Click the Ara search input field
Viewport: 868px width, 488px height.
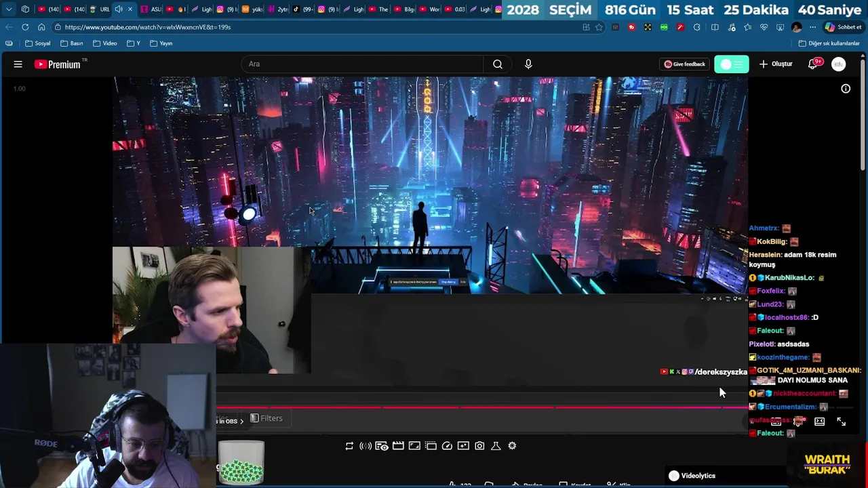pos(363,64)
